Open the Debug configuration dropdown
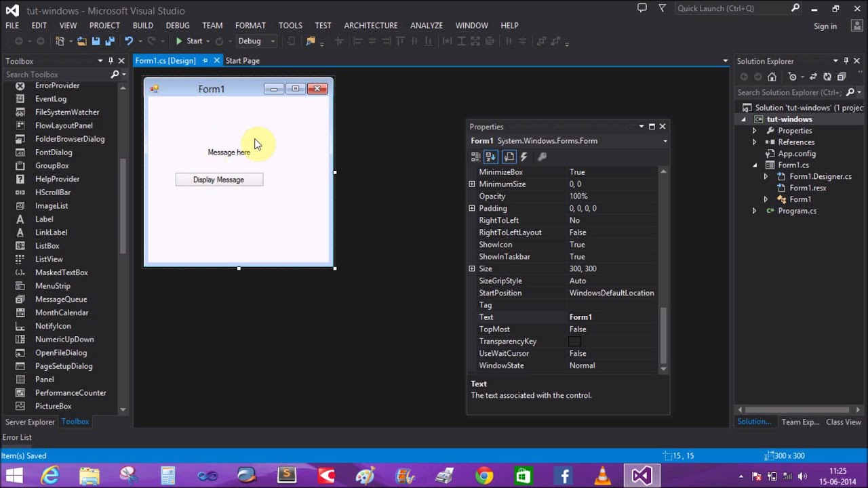The image size is (868, 488). coord(273,41)
